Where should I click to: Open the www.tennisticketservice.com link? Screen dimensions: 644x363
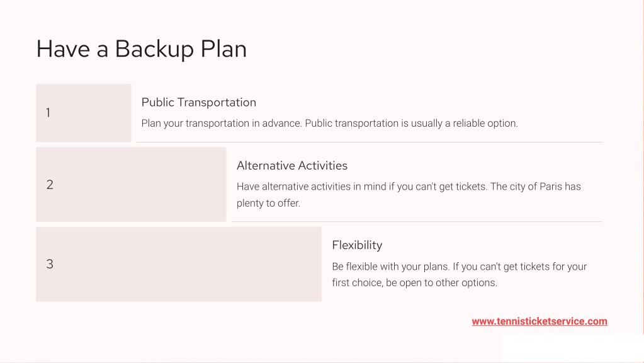coord(539,321)
